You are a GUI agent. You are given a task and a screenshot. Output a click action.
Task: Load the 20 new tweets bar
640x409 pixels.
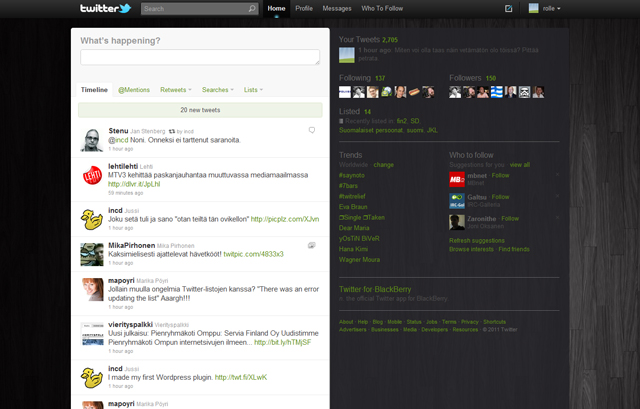200,110
